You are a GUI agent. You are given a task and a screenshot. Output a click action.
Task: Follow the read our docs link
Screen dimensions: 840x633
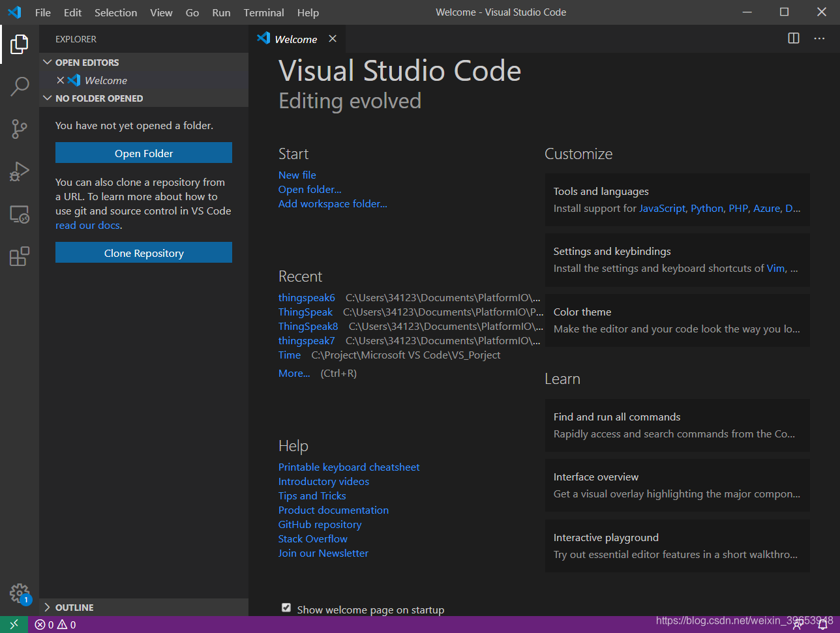pyautogui.click(x=88, y=226)
